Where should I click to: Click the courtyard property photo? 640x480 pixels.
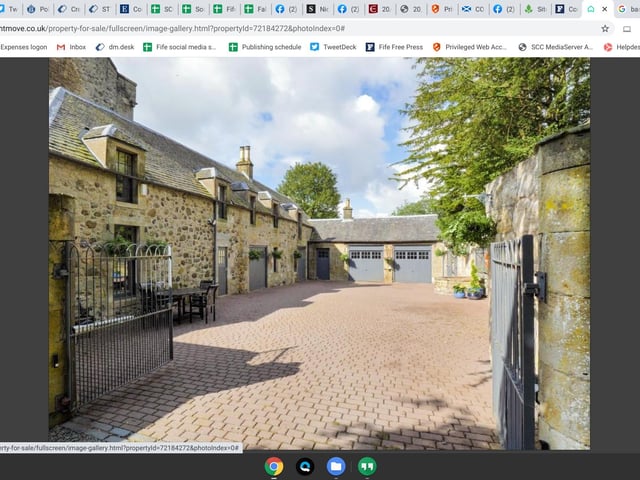319,253
